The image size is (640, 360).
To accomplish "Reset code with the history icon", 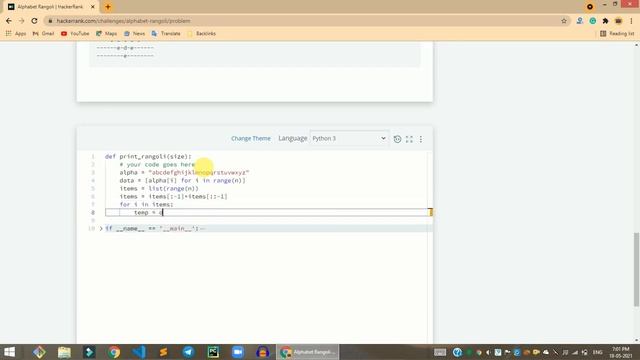I will pos(397,139).
